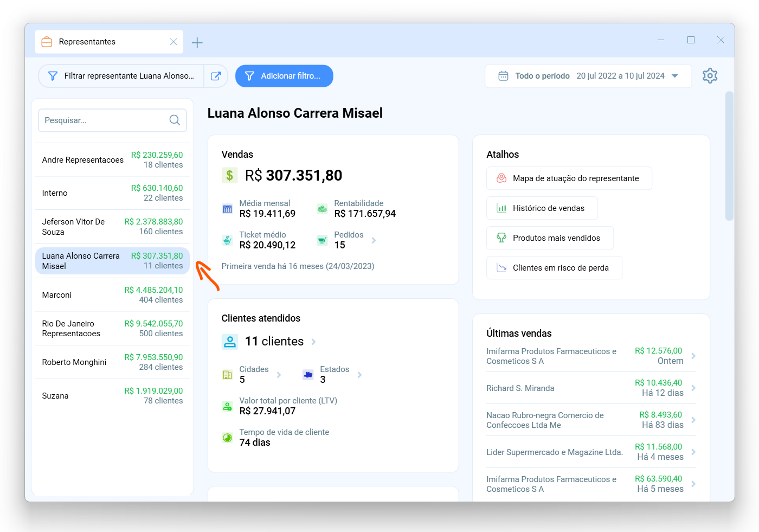Select Interno representative

tap(112, 193)
